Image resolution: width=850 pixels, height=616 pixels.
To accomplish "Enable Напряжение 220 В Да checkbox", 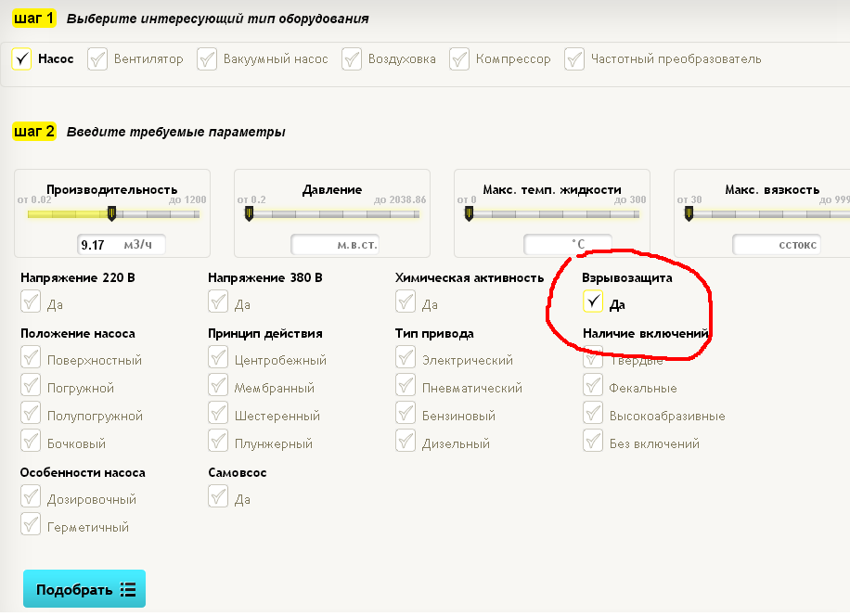I will [x=32, y=302].
